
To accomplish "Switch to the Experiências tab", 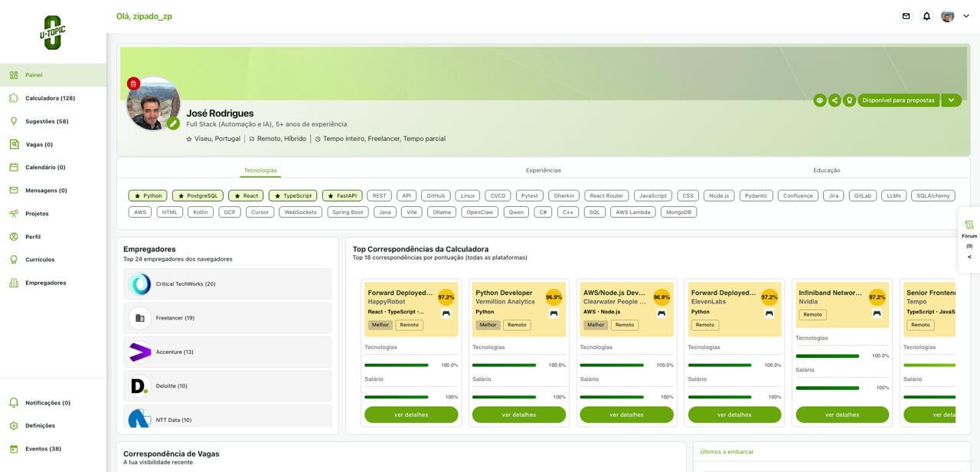I will coord(543,170).
